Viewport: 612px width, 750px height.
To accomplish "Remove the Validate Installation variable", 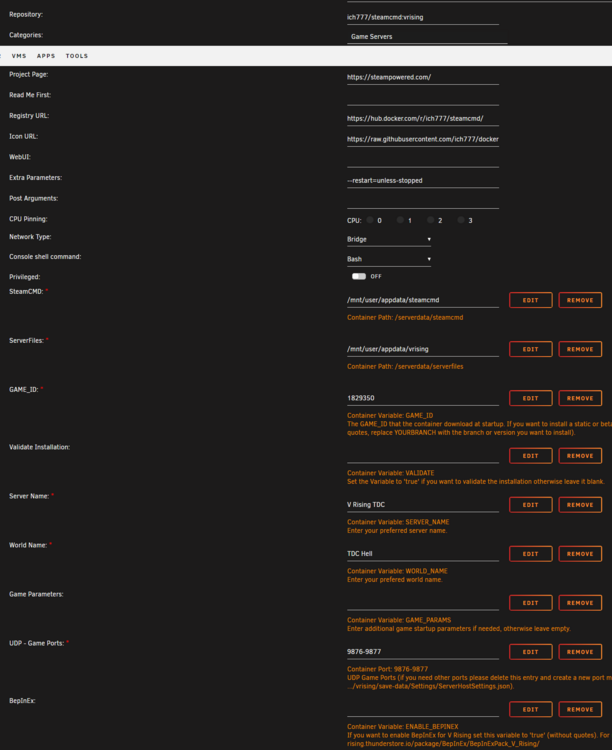I will click(x=580, y=456).
